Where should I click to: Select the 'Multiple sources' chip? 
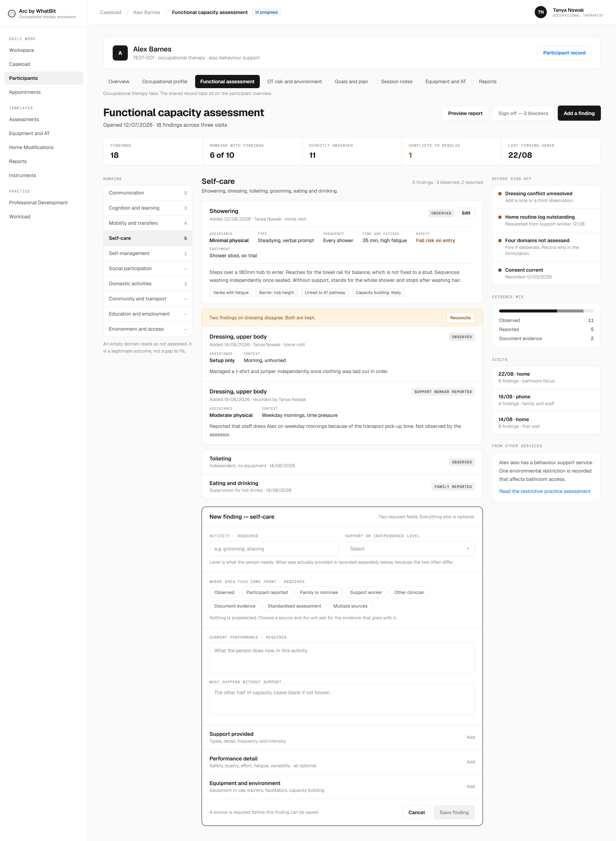350,606
